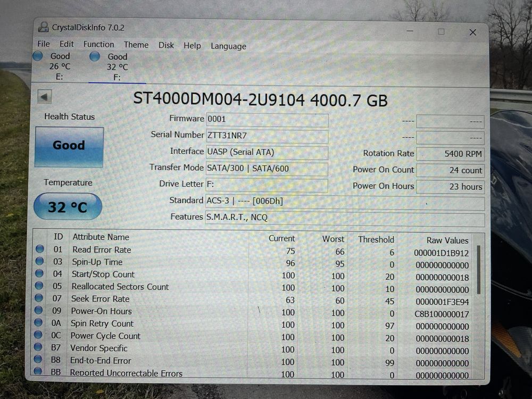Image resolution: width=532 pixels, height=399 pixels.
Task: Click status orb of Read Error Rate row
Action: (40, 249)
